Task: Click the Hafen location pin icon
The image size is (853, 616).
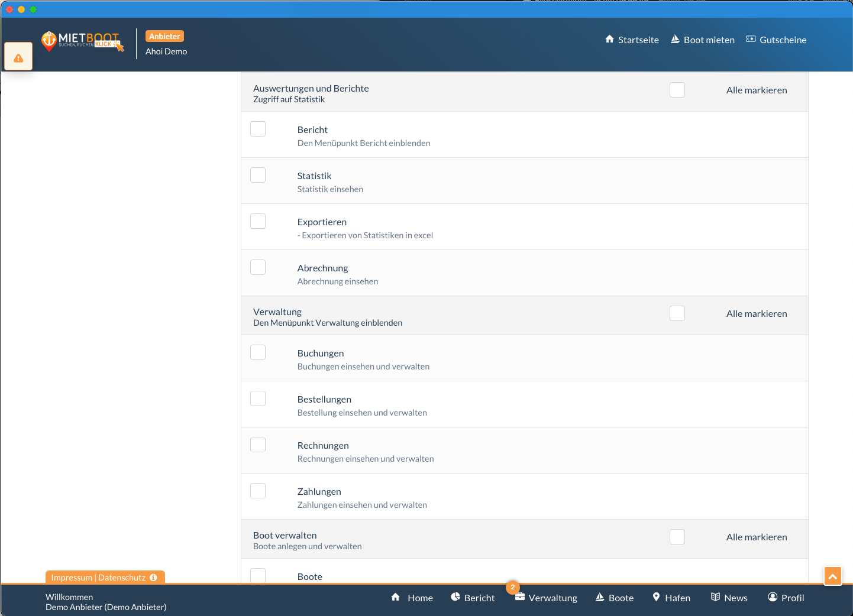Action: 656,597
